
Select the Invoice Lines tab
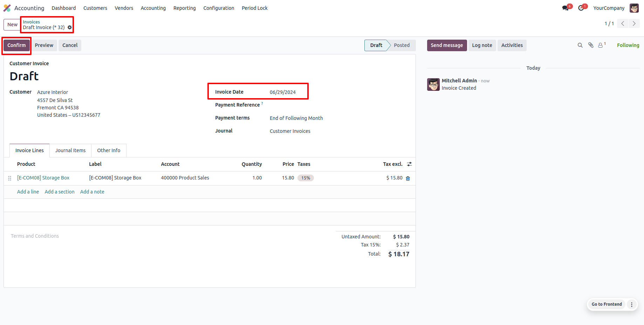(29, 150)
